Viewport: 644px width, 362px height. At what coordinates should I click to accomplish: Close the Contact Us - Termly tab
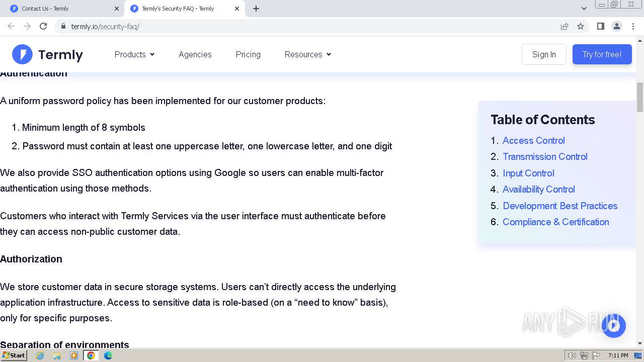tap(117, 9)
